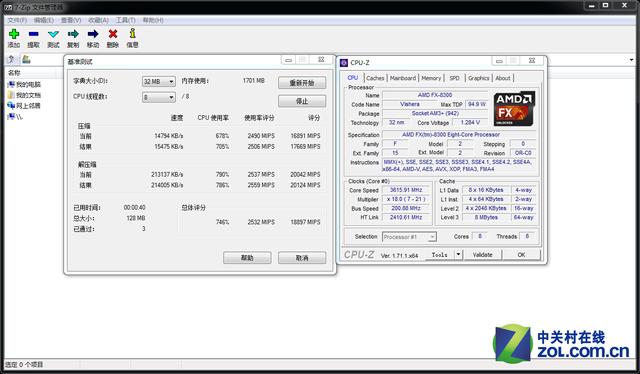Click the Move (移动) arrow icon
640x374 pixels.
click(93, 34)
